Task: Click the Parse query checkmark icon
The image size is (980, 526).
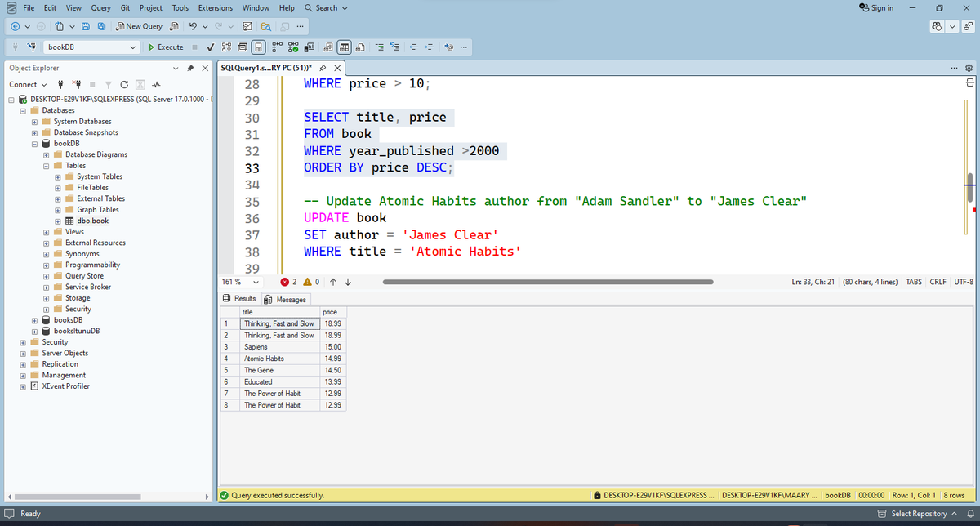Action: click(211, 47)
